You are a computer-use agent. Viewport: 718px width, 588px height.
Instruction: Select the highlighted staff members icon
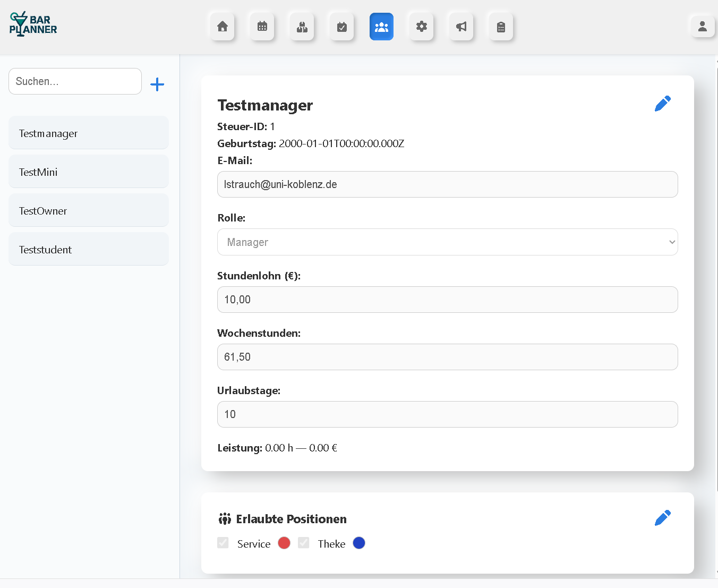click(381, 27)
